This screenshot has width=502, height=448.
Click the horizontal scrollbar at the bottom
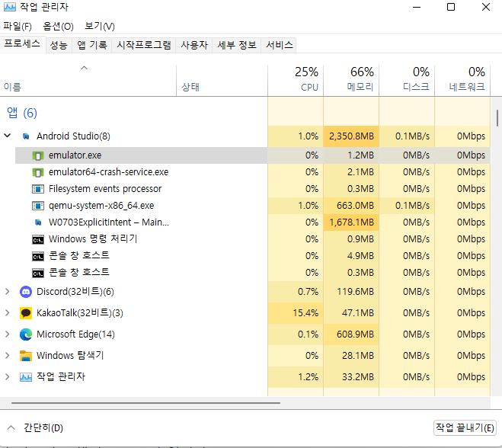click(x=145, y=403)
